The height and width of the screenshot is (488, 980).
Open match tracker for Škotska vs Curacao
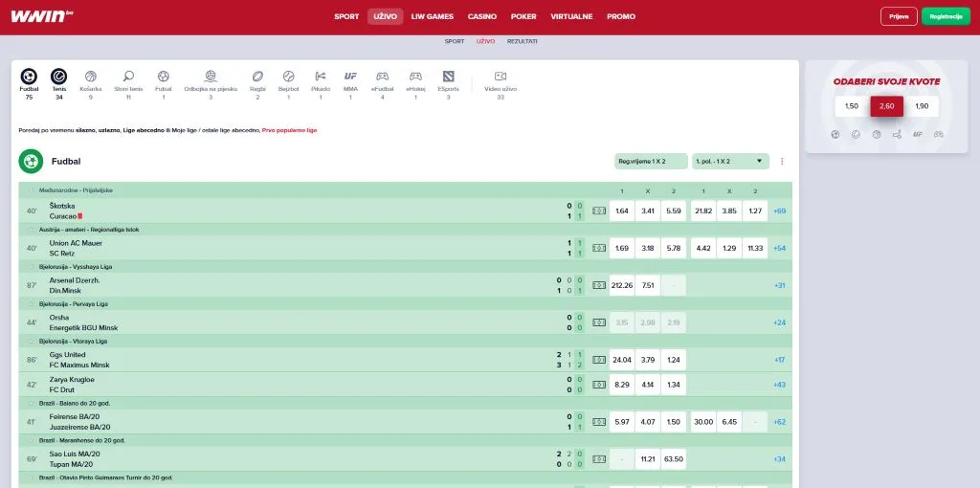tap(599, 211)
